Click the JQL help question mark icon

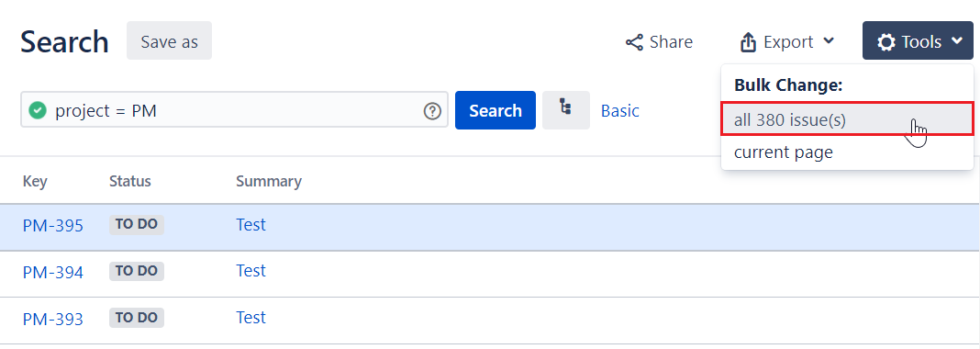pyautogui.click(x=432, y=111)
